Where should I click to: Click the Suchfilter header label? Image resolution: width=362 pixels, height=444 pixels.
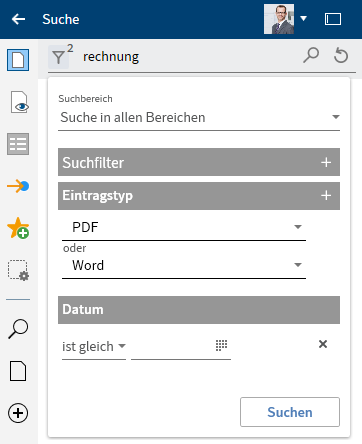pos(93,163)
